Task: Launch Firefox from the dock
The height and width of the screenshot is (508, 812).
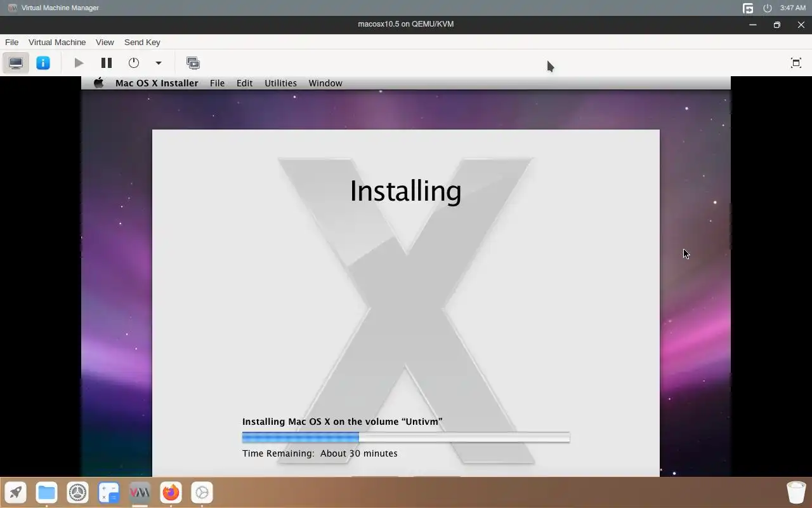Action: (x=171, y=492)
